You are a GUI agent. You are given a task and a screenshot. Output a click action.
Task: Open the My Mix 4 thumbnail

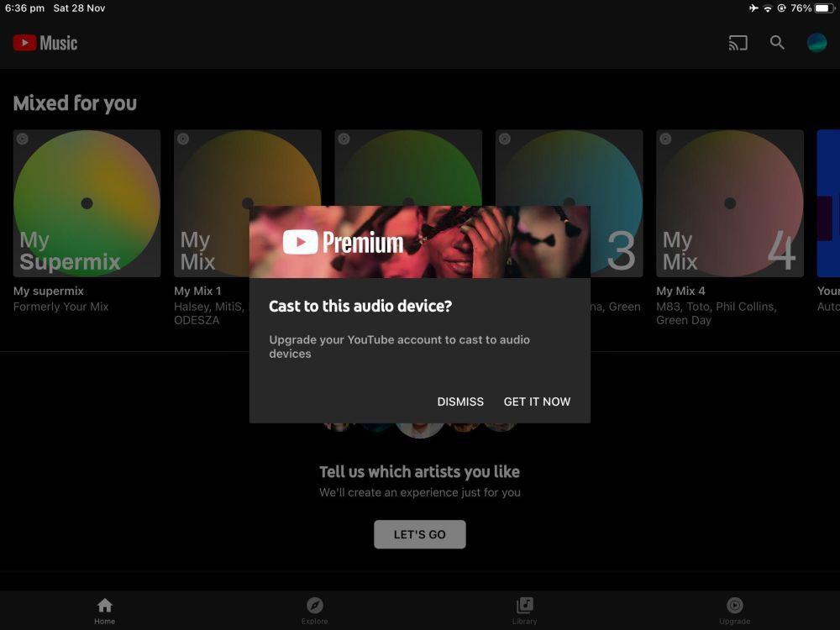(x=730, y=203)
